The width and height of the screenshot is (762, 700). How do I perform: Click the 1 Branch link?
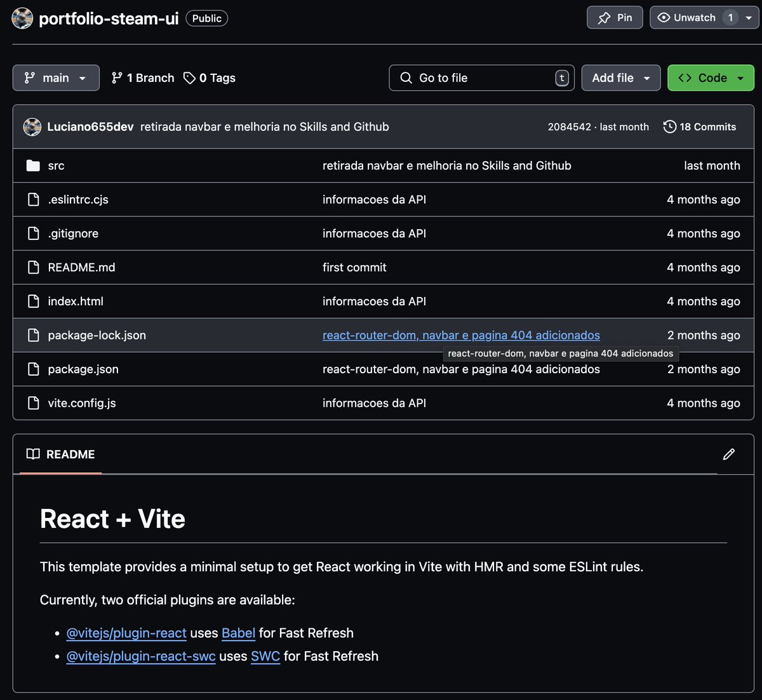(143, 78)
